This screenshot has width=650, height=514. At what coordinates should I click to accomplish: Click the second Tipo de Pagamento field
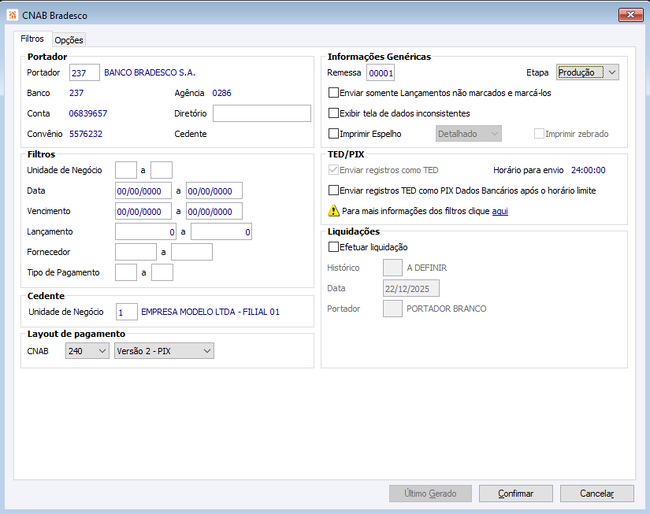pos(162,273)
